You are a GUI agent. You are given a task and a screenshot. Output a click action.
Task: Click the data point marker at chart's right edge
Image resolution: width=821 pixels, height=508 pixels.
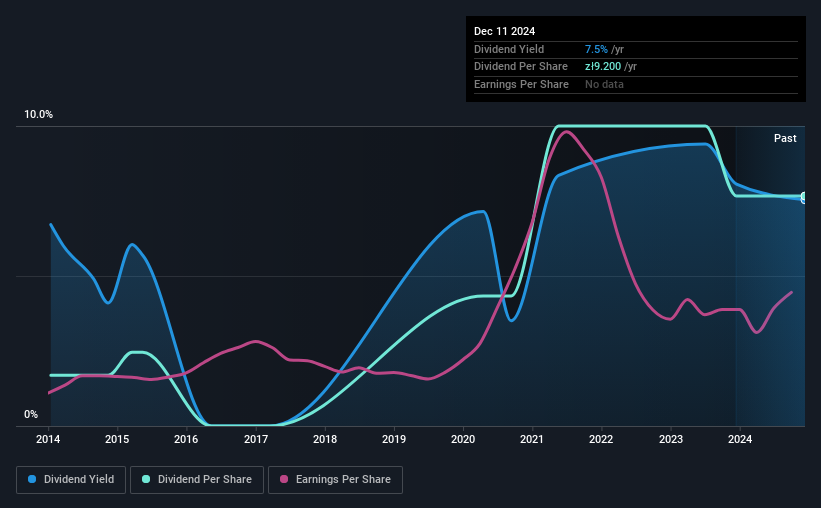(x=804, y=197)
